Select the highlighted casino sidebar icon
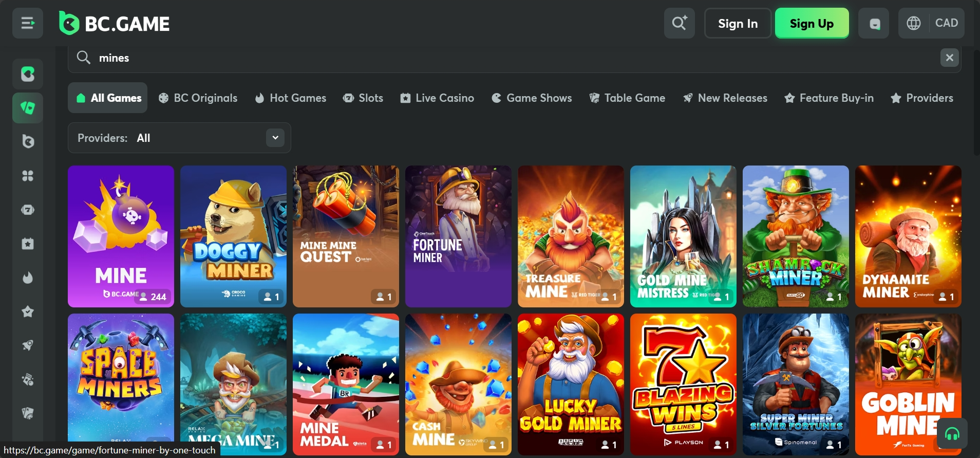 (x=28, y=108)
